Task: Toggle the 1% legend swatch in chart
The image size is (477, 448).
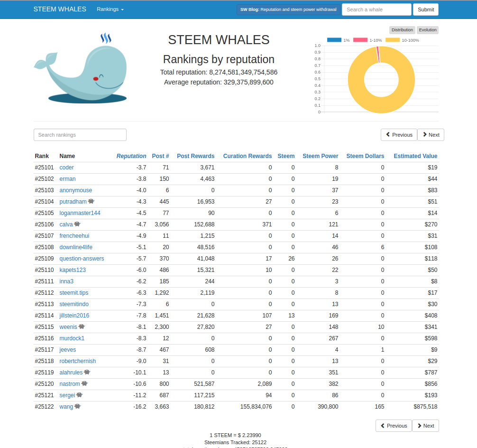Action: [334, 40]
